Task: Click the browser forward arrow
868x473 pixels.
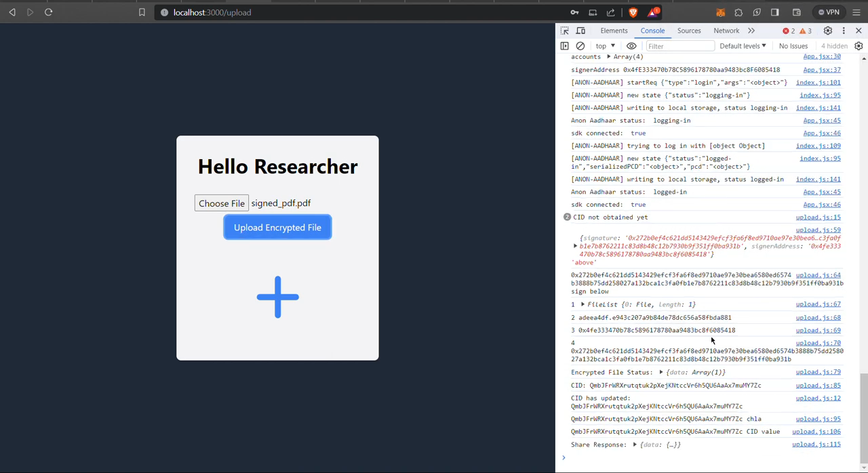Action: 31,12
